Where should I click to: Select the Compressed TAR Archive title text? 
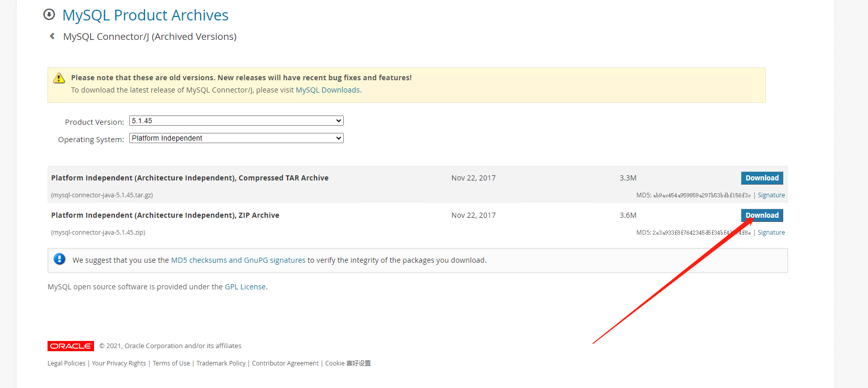point(190,178)
